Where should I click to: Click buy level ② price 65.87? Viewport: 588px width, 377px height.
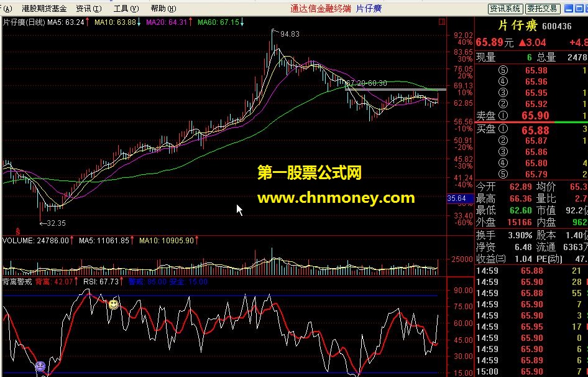pos(536,141)
